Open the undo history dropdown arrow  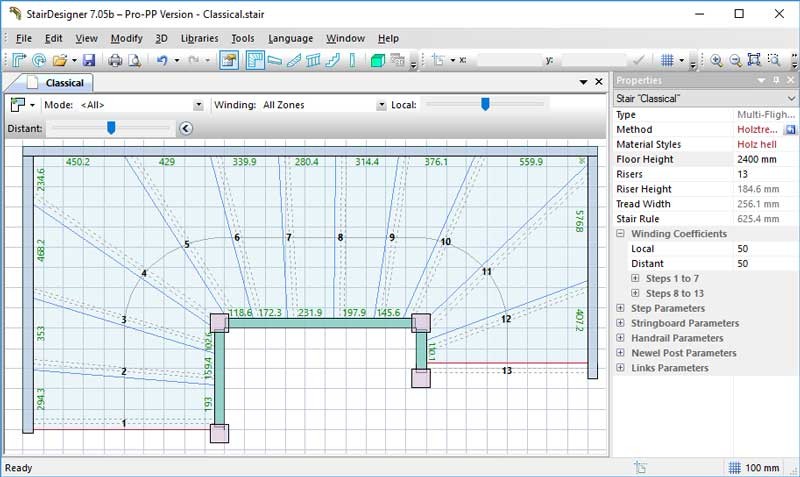pyautogui.click(x=177, y=60)
